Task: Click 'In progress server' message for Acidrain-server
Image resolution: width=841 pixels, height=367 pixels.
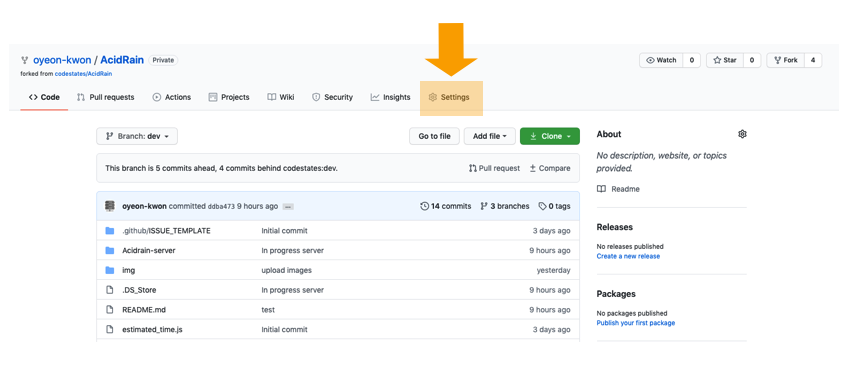Action: point(292,251)
